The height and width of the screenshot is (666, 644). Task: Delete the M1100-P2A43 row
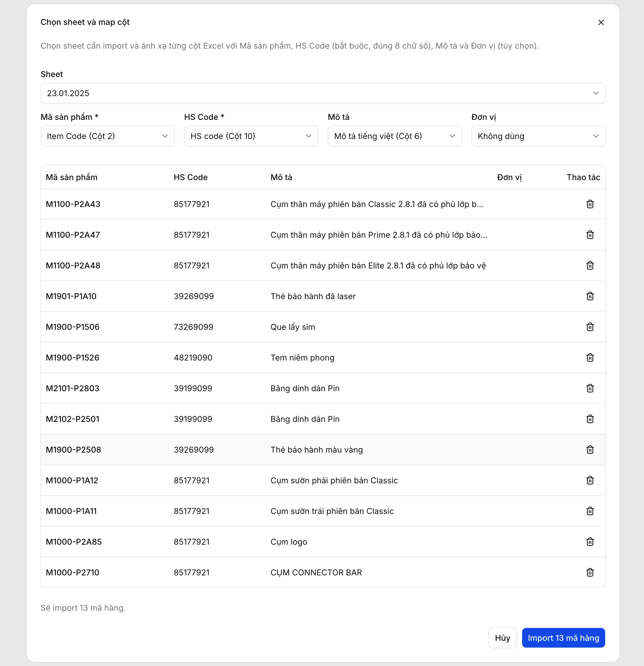click(x=590, y=204)
